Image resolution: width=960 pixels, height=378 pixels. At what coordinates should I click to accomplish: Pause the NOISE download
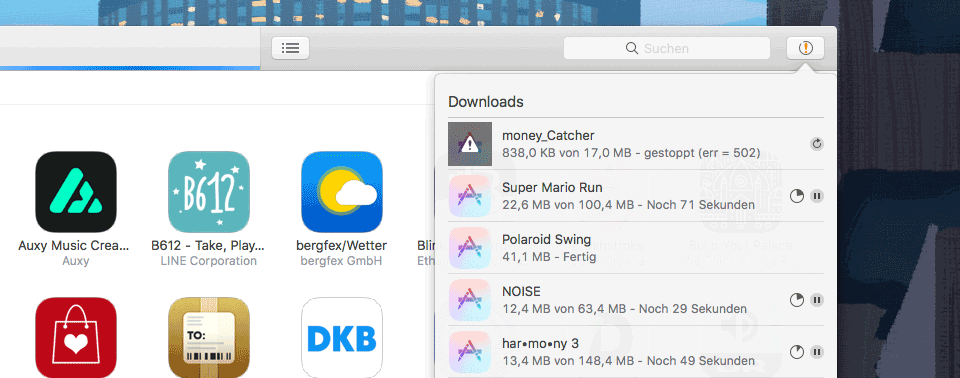(817, 300)
